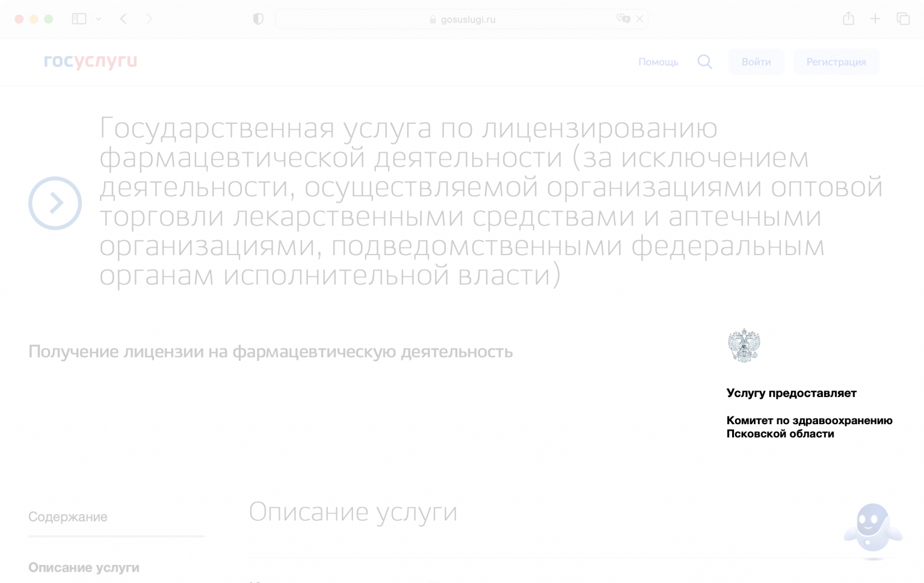Image resolution: width=924 pixels, height=583 pixels.
Task: Open the share menu in Safari toolbar
Action: click(x=848, y=19)
